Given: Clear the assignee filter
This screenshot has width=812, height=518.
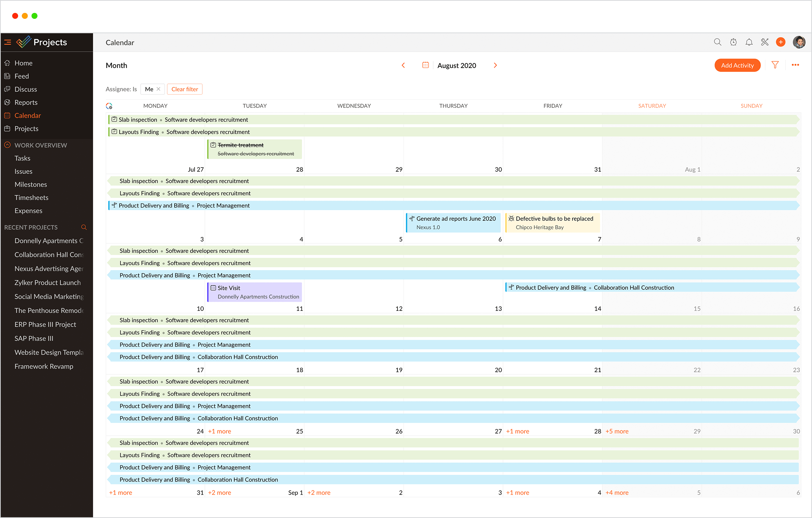Looking at the screenshot, I should pyautogui.click(x=185, y=89).
